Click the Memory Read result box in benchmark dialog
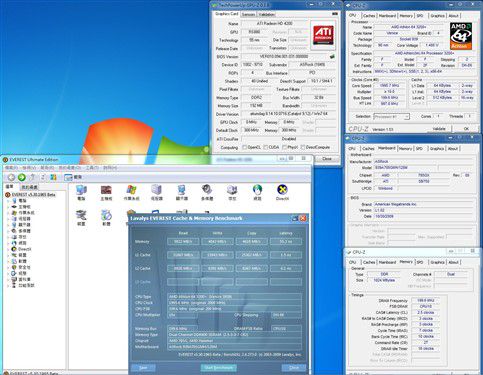 [183, 241]
